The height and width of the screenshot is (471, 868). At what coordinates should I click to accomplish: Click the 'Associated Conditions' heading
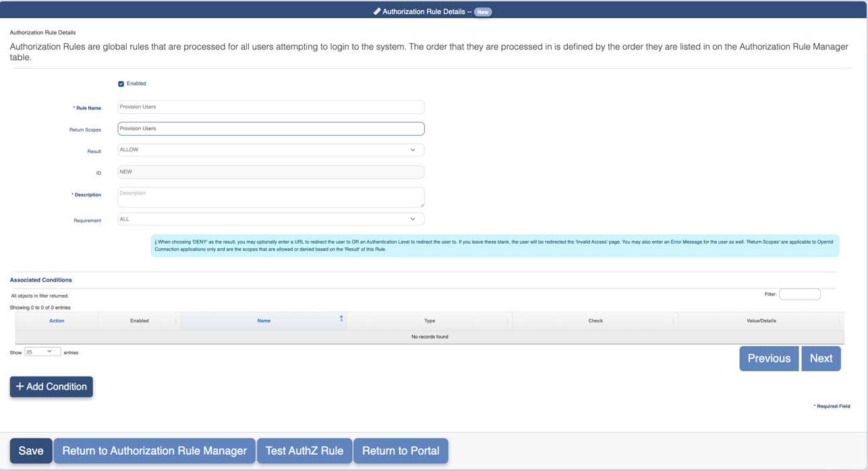tap(40, 280)
